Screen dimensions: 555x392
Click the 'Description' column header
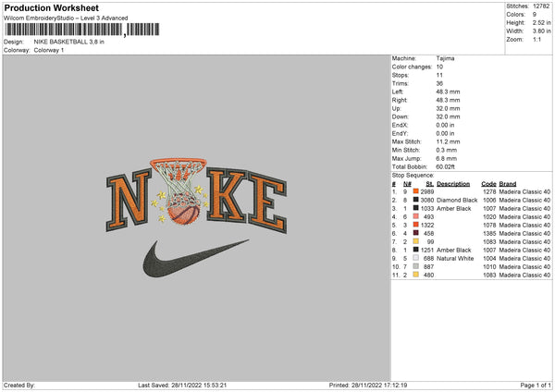453,184
